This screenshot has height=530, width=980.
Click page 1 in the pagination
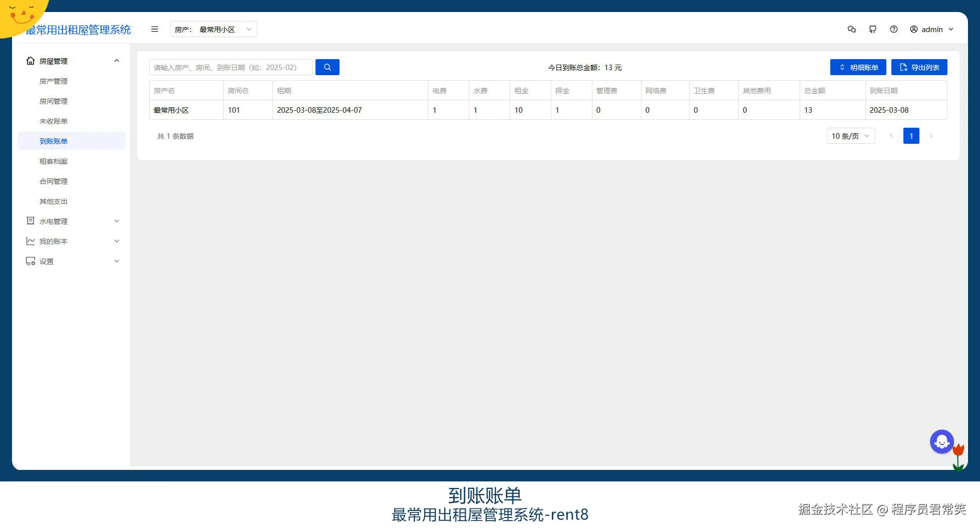click(x=911, y=136)
